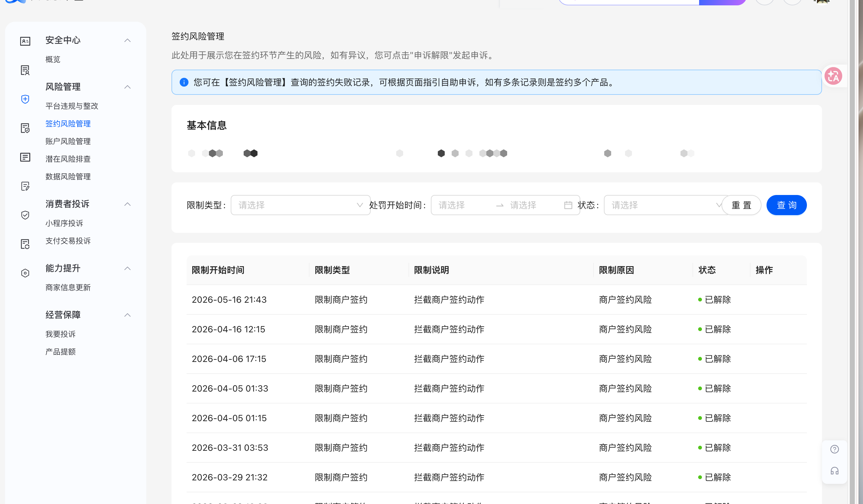Viewport: 863px width, 504px height.
Task: Click the shield with checkmark icon
Action: pos(25,215)
